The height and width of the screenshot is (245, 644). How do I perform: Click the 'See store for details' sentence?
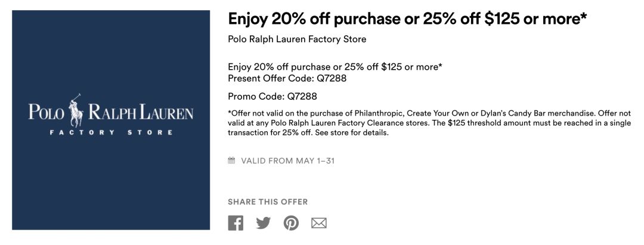(352, 133)
